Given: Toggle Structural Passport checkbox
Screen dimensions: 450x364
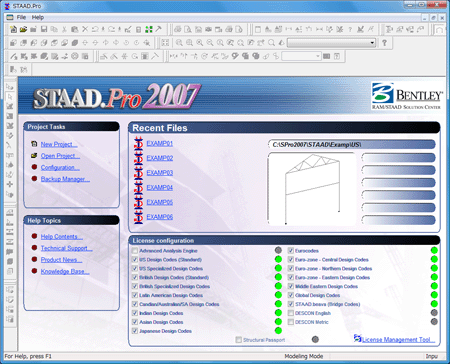Looking at the screenshot, I should (x=238, y=340).
